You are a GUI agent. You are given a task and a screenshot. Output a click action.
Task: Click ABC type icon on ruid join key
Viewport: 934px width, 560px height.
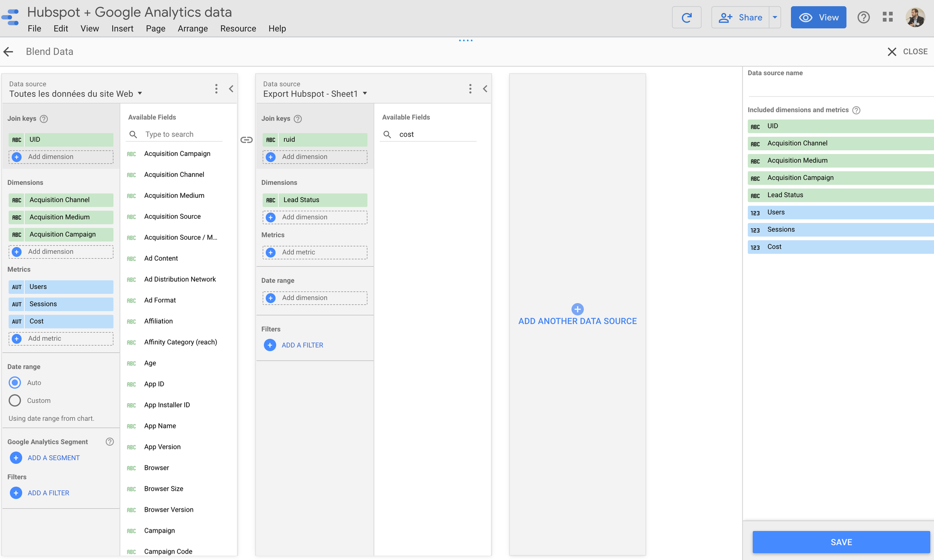point(271,140)
